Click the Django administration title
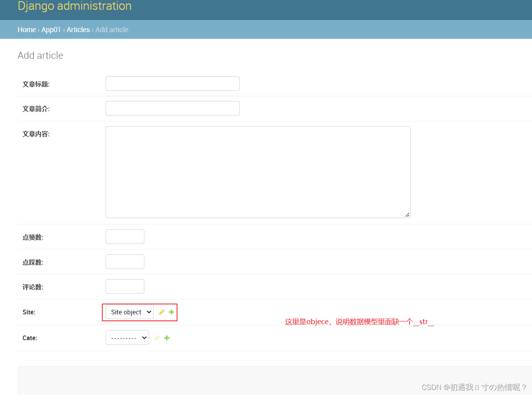The height and width of the screenshot is (395, 532). pyautogui.click(x=75, y=6)
